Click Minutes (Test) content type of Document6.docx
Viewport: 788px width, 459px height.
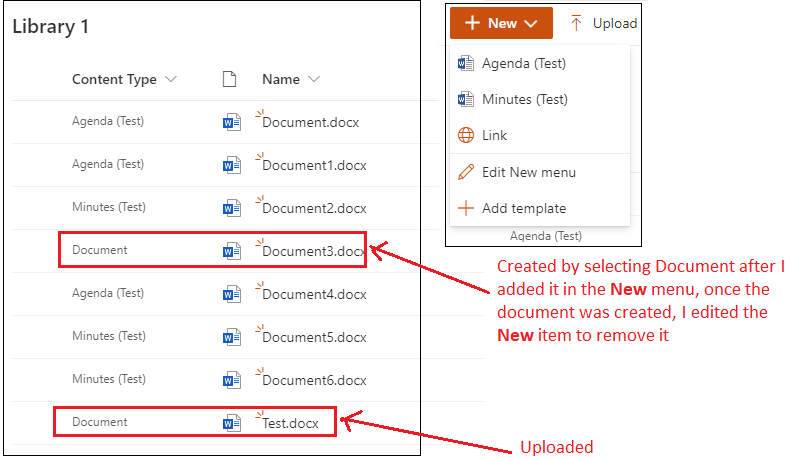pos(109,379)
